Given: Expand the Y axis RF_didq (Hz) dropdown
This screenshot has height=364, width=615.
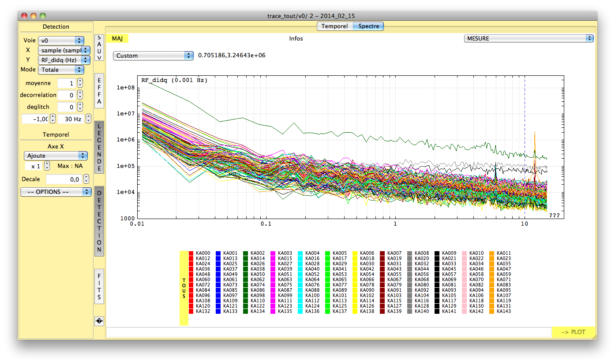Looking at the screenshot, I should pos(64,60).
